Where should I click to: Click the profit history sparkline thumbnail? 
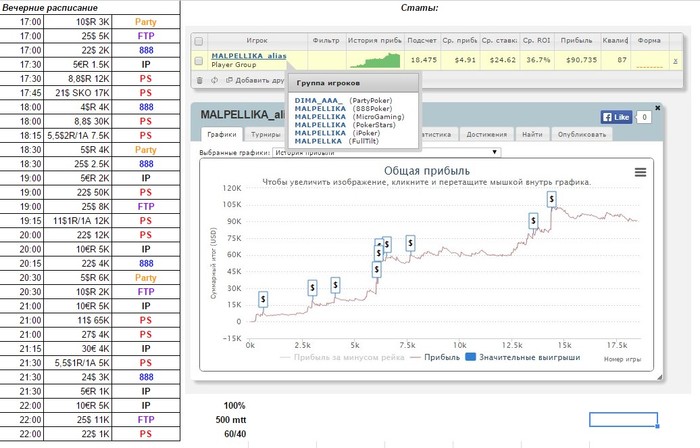[375, 60]
